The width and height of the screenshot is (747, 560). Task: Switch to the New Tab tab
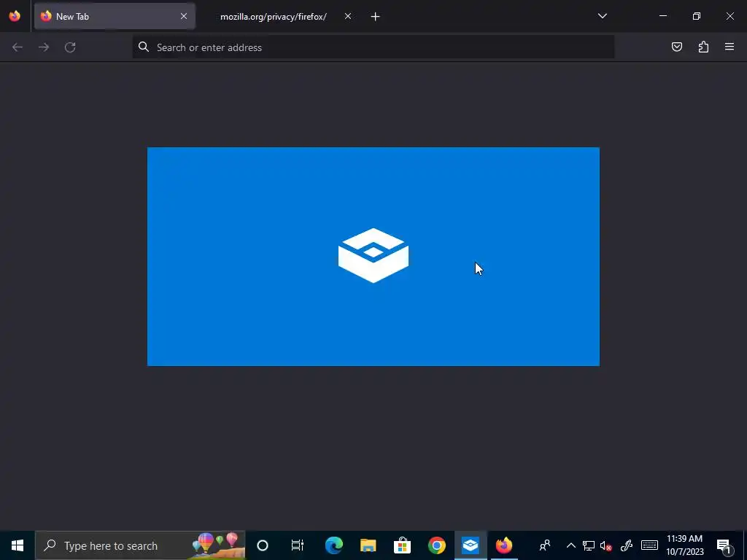[x=115, y=16]
